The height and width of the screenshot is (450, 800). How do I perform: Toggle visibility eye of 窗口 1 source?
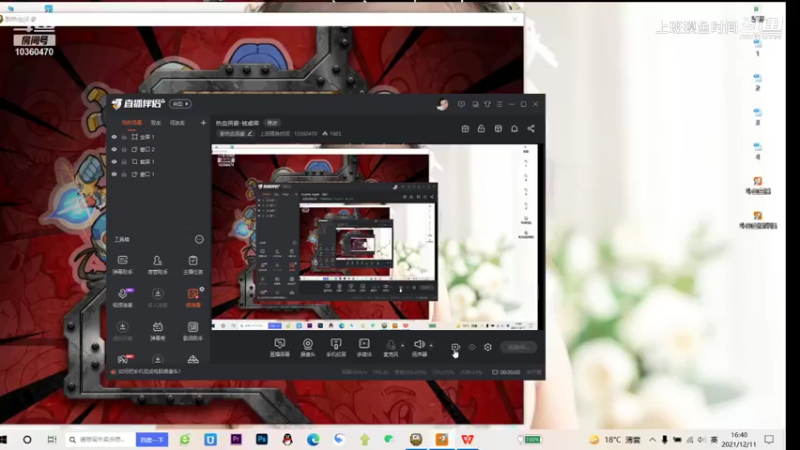114,174
